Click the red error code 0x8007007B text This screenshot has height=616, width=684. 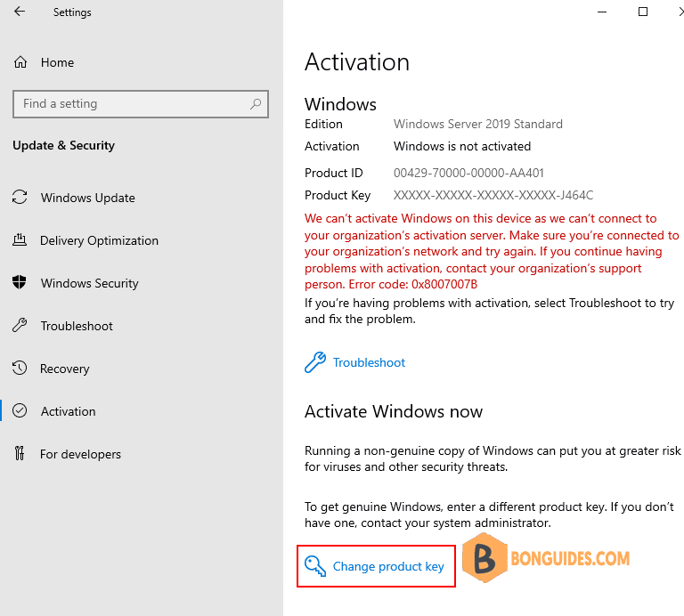pos(444,284)
